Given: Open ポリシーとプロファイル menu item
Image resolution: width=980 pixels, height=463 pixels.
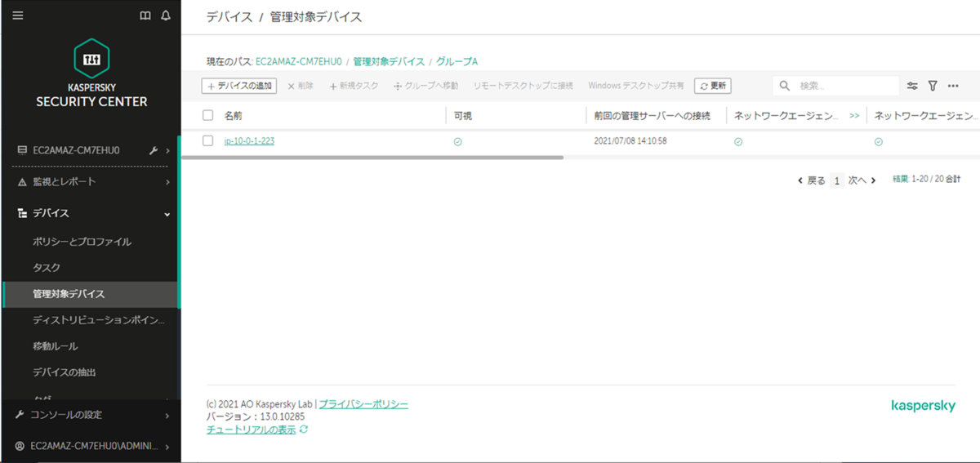Looking at the screenshot, I should tap(82, 242).
